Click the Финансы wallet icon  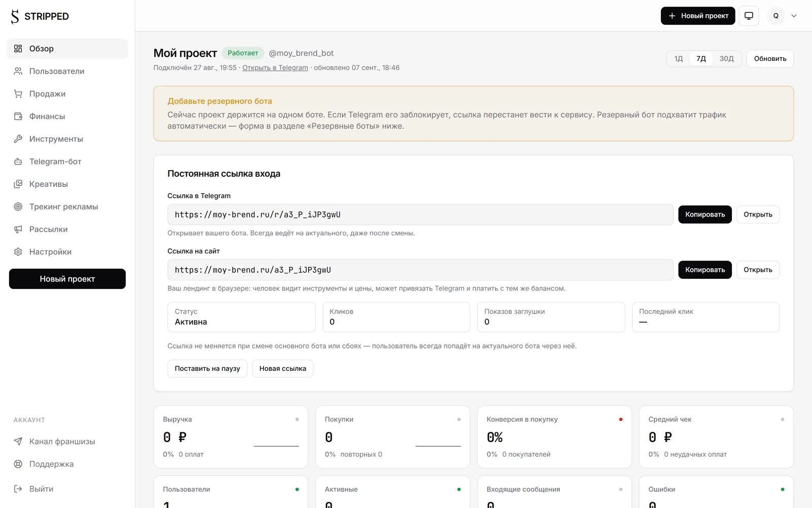pyautogui.click(x=18, y=116)
